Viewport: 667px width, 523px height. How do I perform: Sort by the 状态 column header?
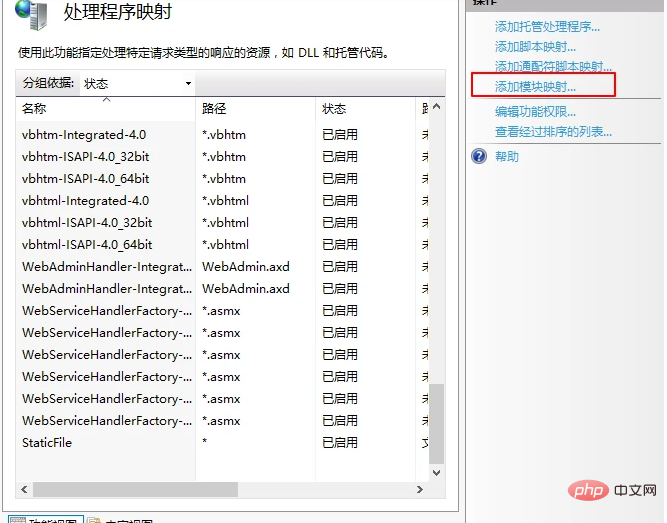(365, 109)
